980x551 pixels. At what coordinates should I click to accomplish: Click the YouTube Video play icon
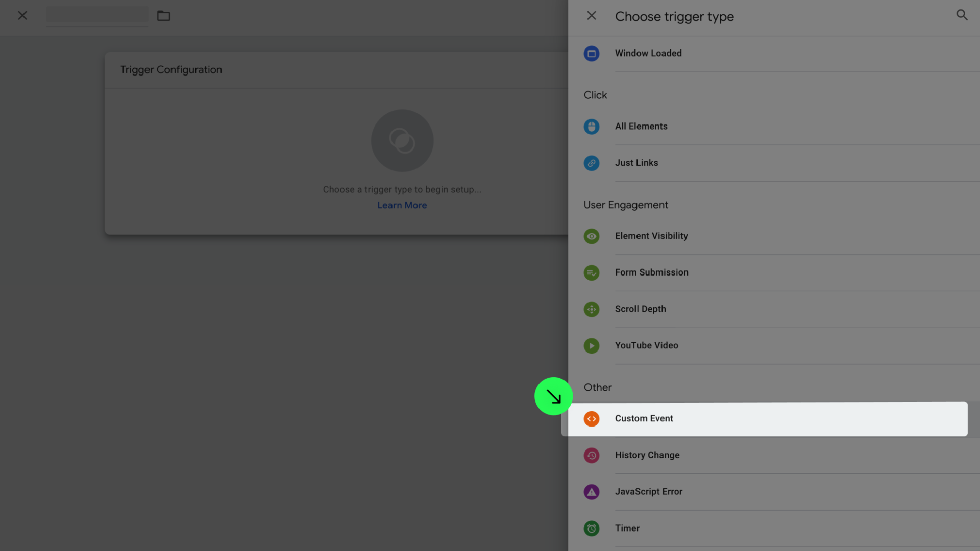(x=592, y=346)
